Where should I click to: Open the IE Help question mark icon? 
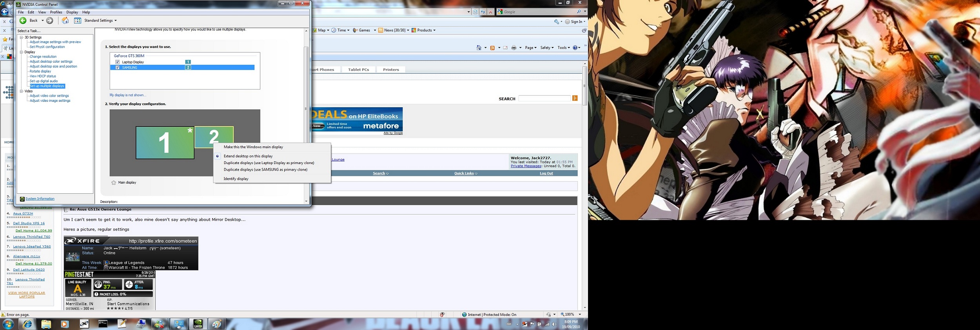pyautogui.click(x=575, y=48)
